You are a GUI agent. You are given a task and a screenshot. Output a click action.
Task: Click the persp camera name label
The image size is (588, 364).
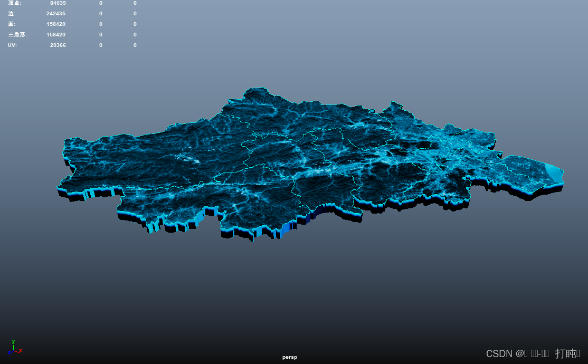click(289, 357)
